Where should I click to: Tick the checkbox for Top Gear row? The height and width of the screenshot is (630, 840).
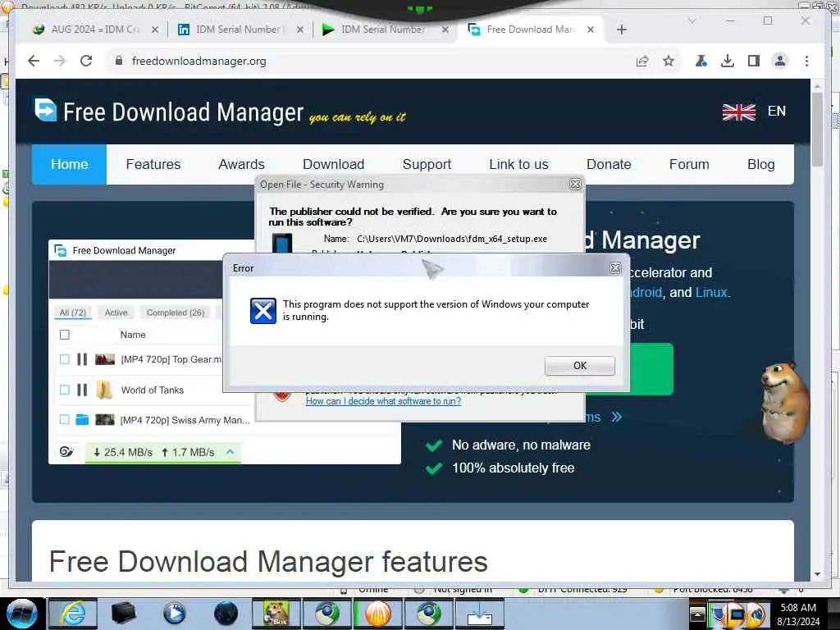coord(65,359)
